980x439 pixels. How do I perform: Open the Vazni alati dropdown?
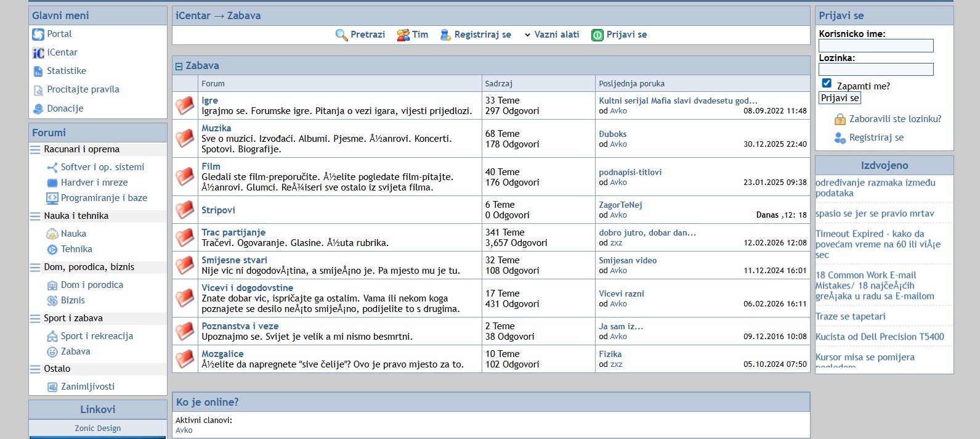point(551,35)
